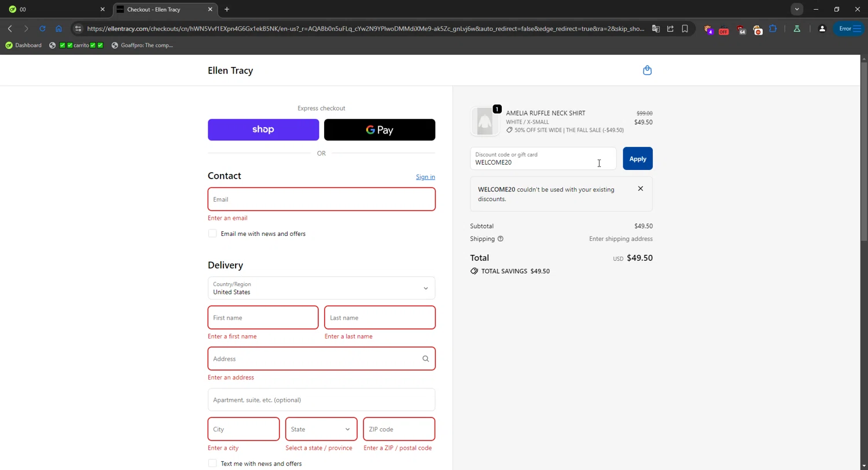The height and width of the screenshot is (470, 868).
Task: Open the shopping bag icon in header
Action: pos(647,71)
